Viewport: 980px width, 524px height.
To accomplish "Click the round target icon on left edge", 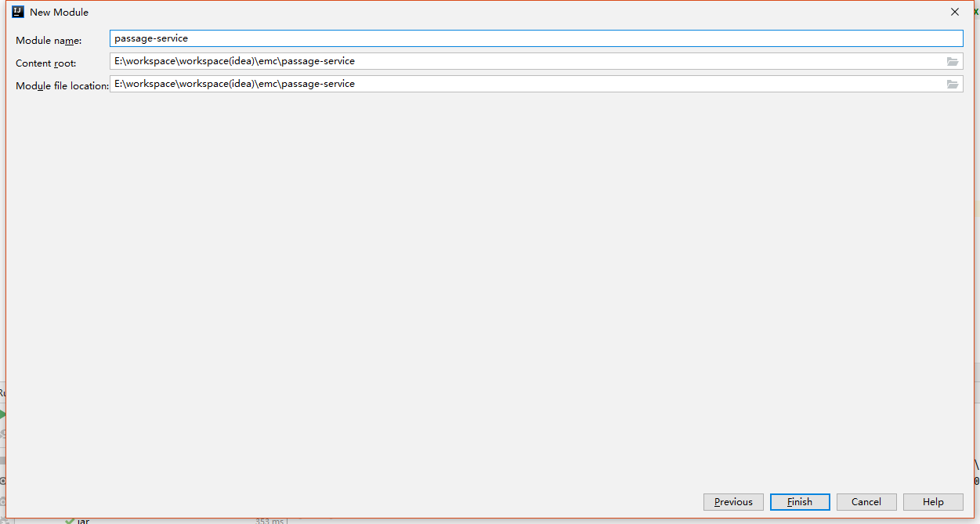I will (x=2, y=480).
